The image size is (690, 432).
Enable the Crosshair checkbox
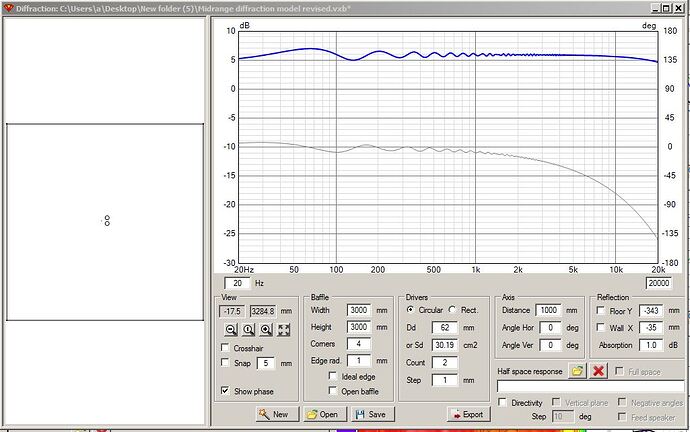tap(225, 348)
